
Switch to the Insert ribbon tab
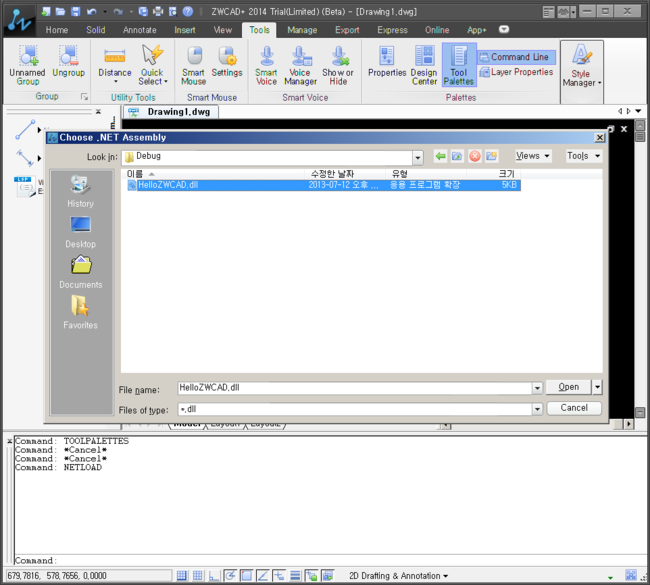pos(184,30)
